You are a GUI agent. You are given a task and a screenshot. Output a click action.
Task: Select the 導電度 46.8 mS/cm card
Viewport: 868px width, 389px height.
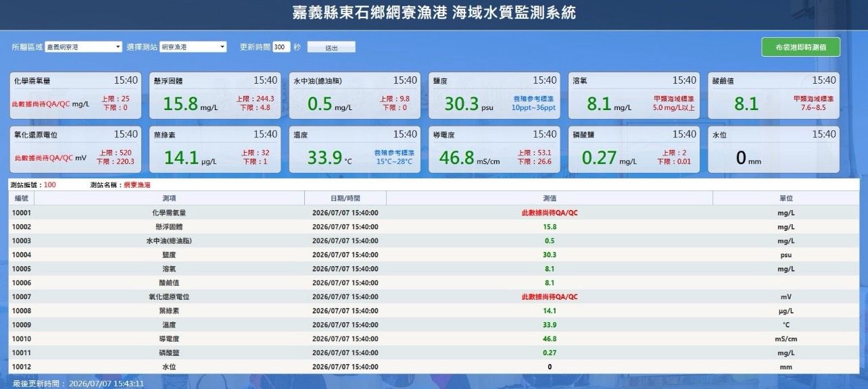pos(494,149)
